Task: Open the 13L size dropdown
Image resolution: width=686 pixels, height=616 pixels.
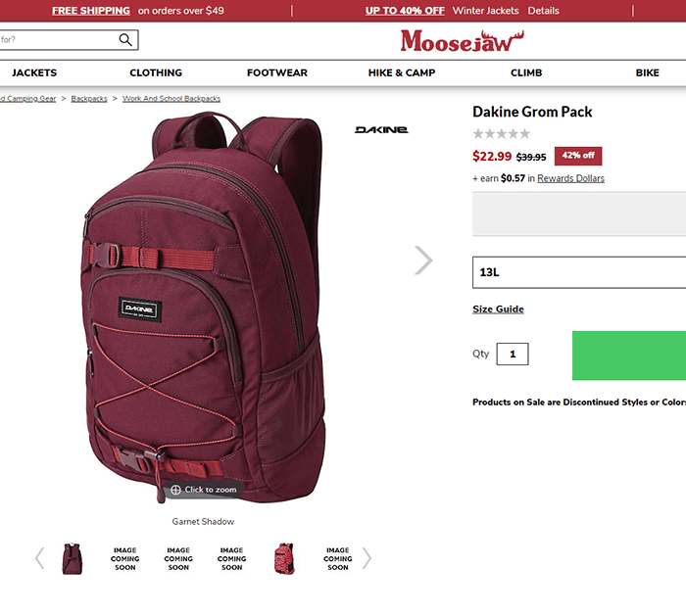Action: (x=579, y=272)
